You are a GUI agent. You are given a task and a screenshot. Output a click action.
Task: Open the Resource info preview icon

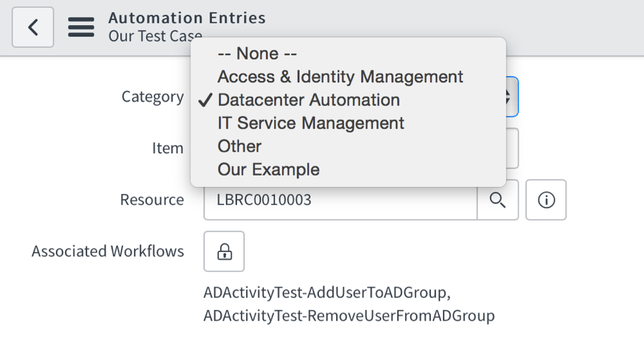[546, 200]
